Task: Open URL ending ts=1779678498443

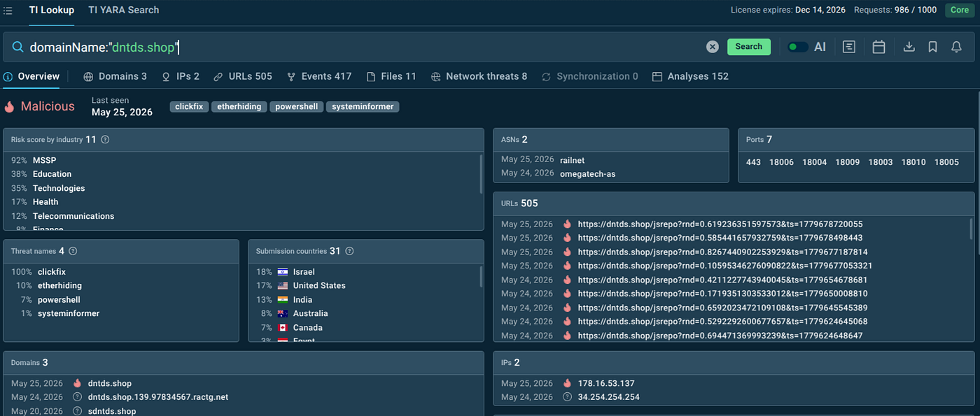Action: coord(720,238)
